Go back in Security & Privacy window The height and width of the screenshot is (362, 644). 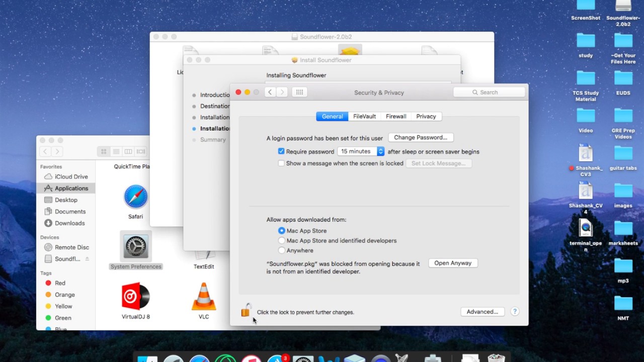click(x=270, y=93)
